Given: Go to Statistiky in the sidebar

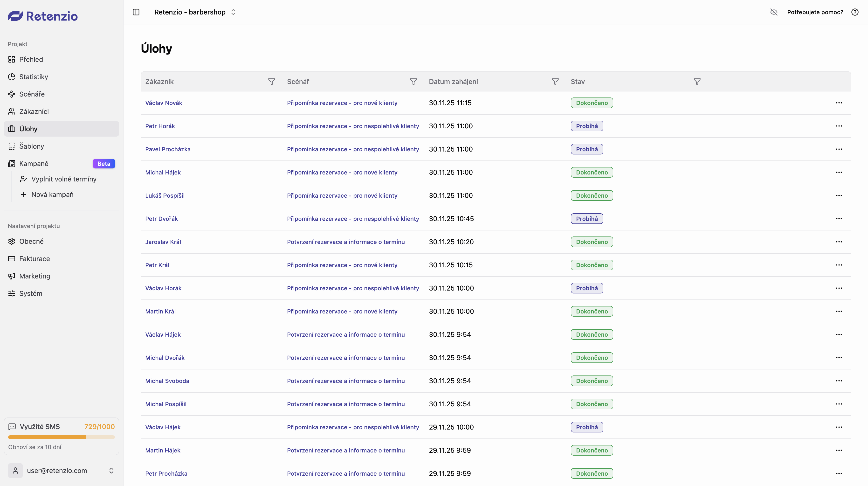Looking at the screenshot, I should click(x=33, y=77).
